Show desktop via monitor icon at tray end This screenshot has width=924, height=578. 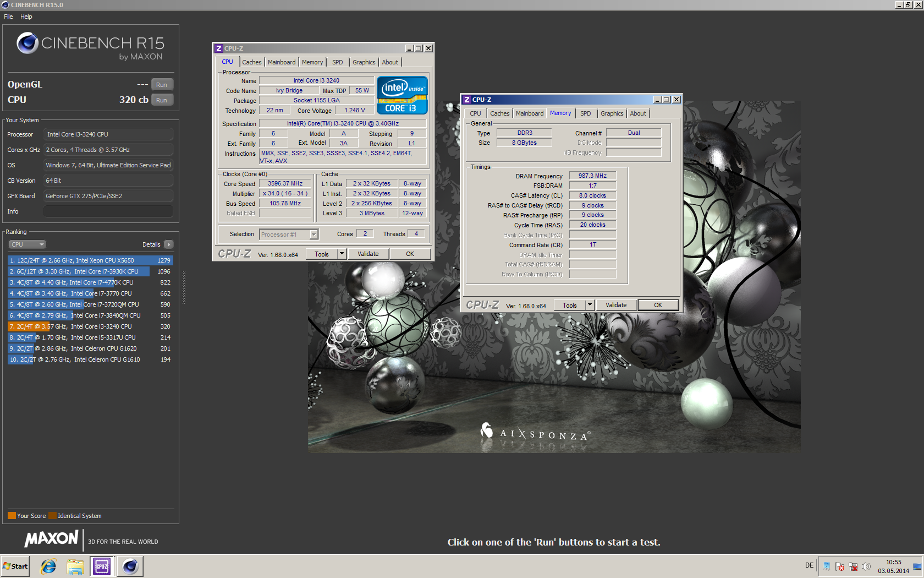917,566
